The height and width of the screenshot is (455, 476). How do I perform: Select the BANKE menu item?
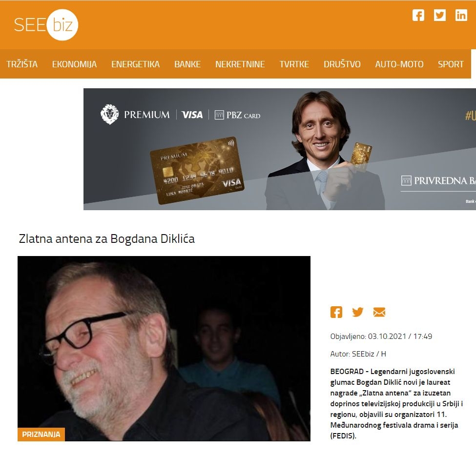point(187,64)
